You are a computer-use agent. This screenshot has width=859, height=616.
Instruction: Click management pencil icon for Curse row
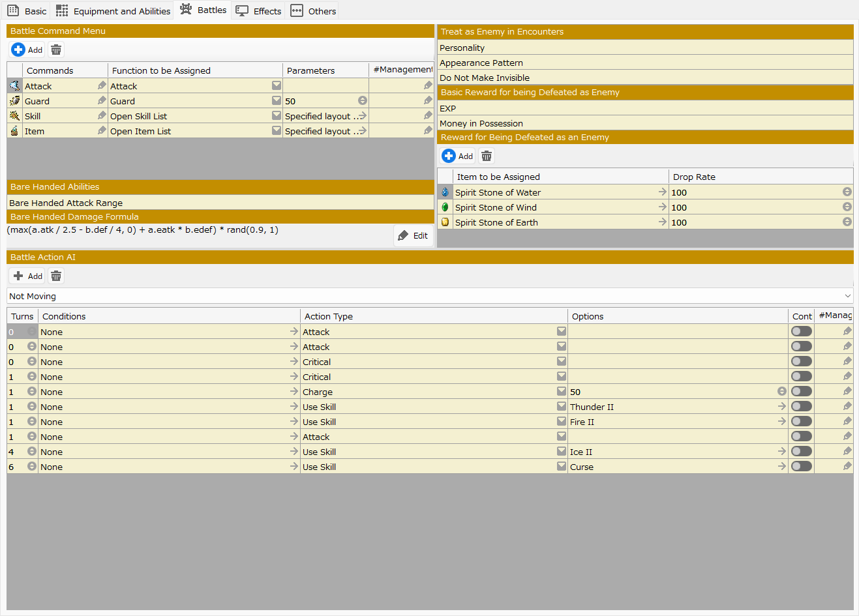847,467
